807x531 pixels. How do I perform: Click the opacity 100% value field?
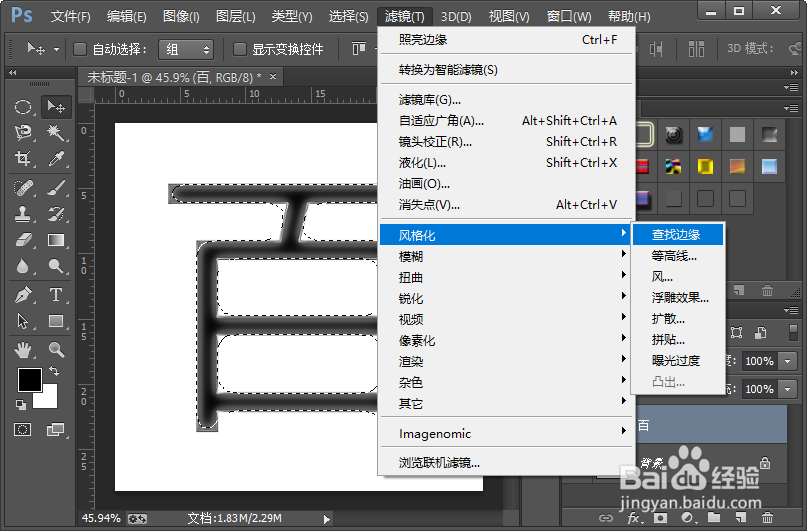click(x=760, y=361)
